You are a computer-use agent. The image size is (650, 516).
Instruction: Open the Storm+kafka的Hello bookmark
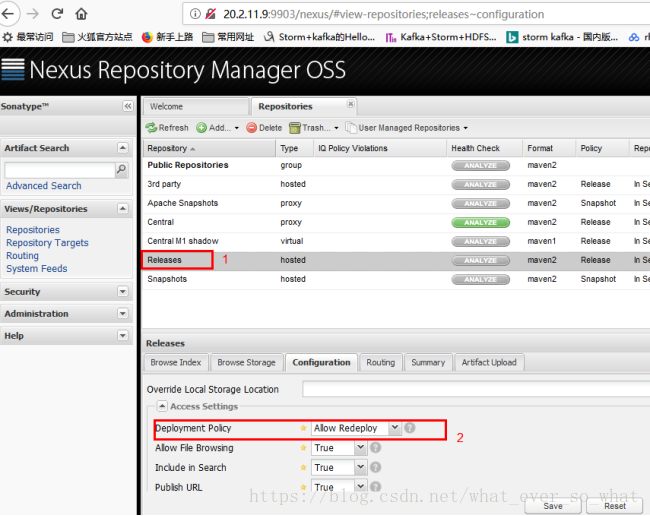(x=320, y=37)
